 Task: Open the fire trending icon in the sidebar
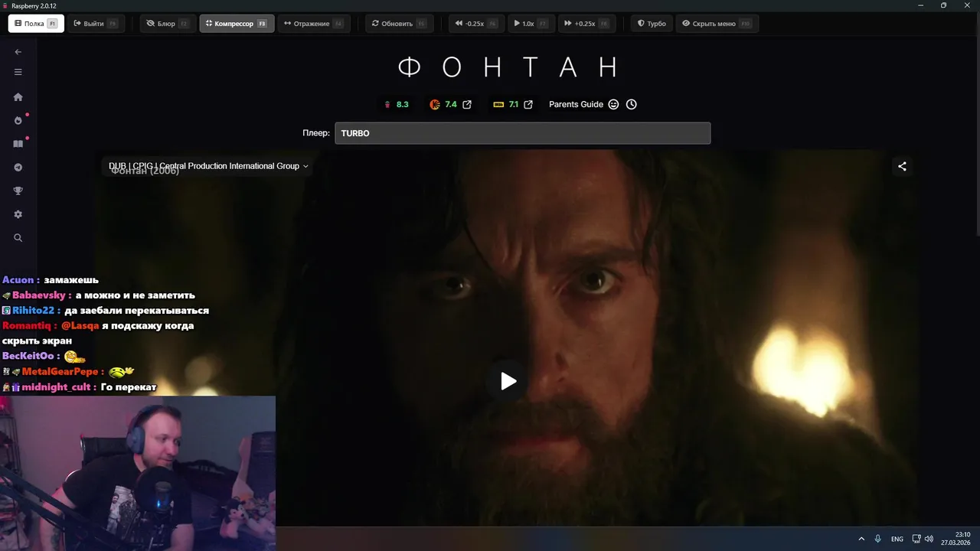point(18,121)
